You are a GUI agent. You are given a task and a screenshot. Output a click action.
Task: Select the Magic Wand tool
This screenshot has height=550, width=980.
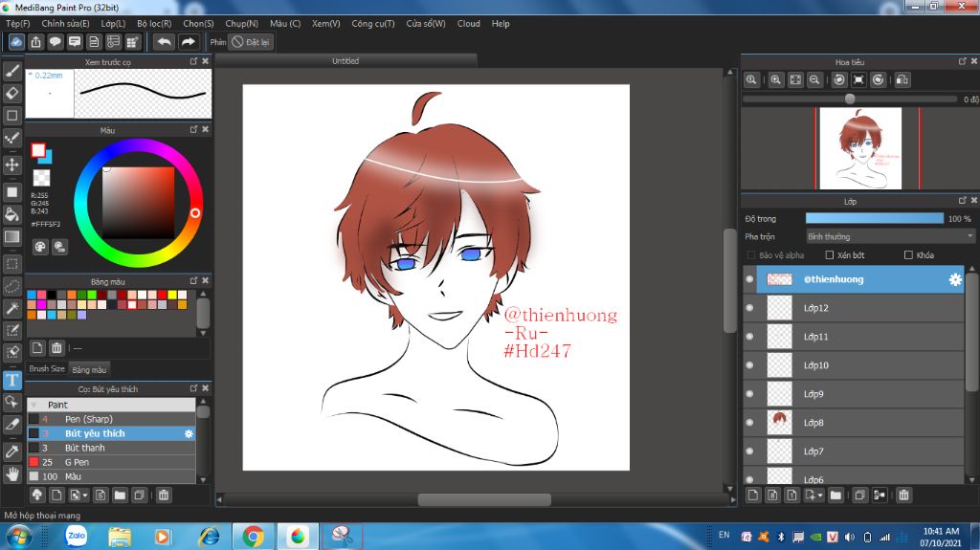(x=11, y=307)
